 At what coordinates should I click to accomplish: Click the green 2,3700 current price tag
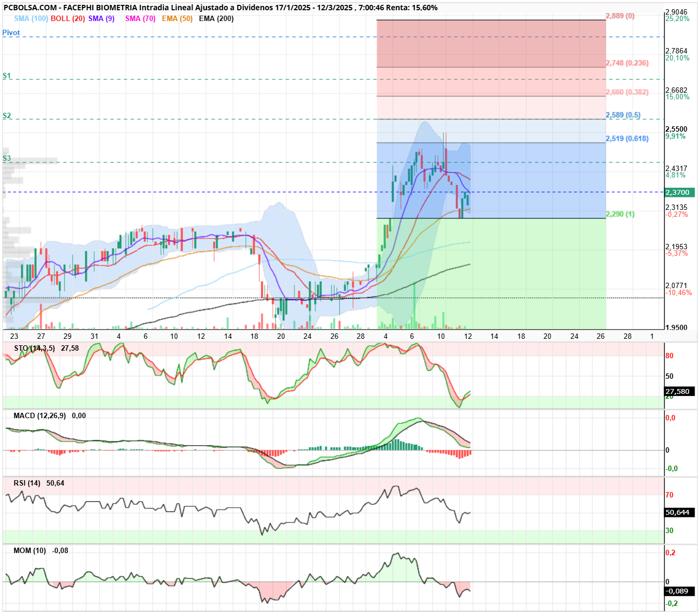point(680,192)
